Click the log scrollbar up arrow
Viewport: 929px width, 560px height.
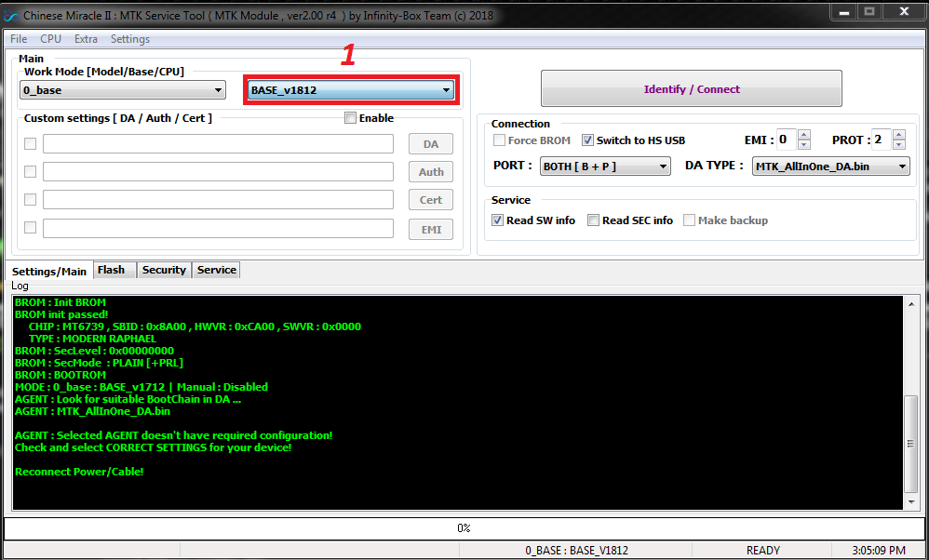tap(911, 303)
